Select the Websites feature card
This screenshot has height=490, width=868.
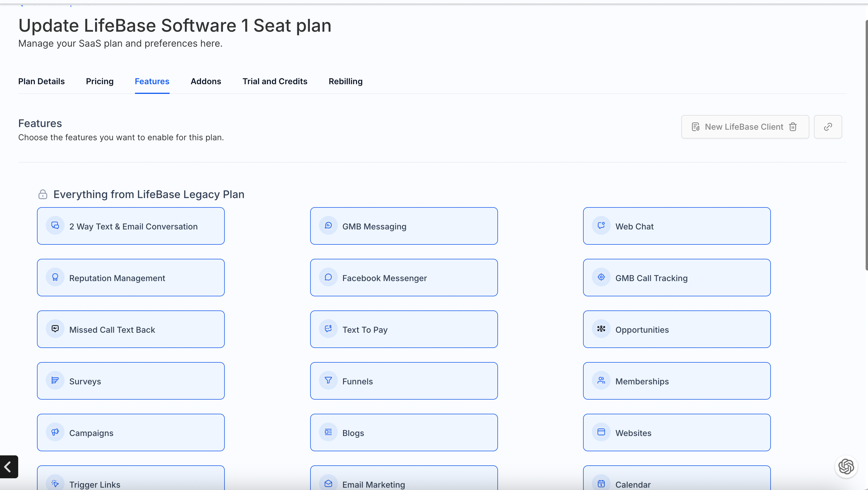(677, 432)
